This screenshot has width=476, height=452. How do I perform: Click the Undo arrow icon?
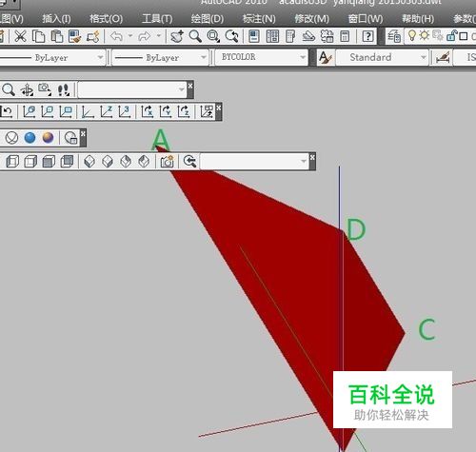coord(116,36)
